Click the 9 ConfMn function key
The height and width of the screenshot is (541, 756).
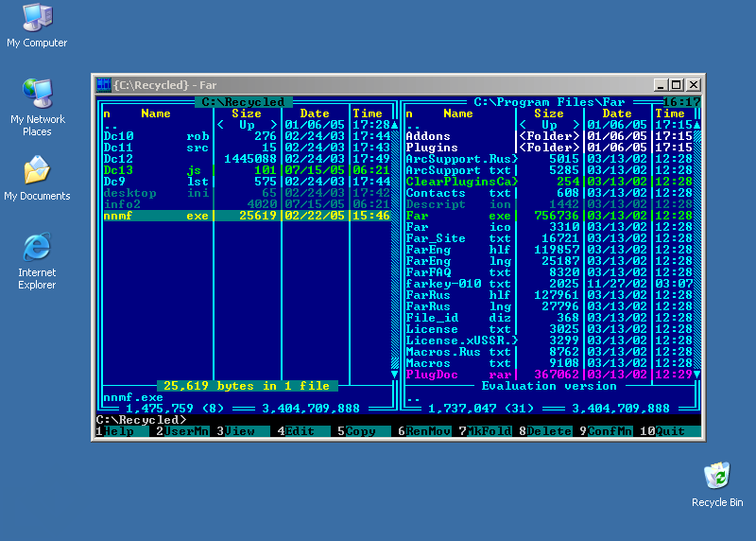coord(606,431)
